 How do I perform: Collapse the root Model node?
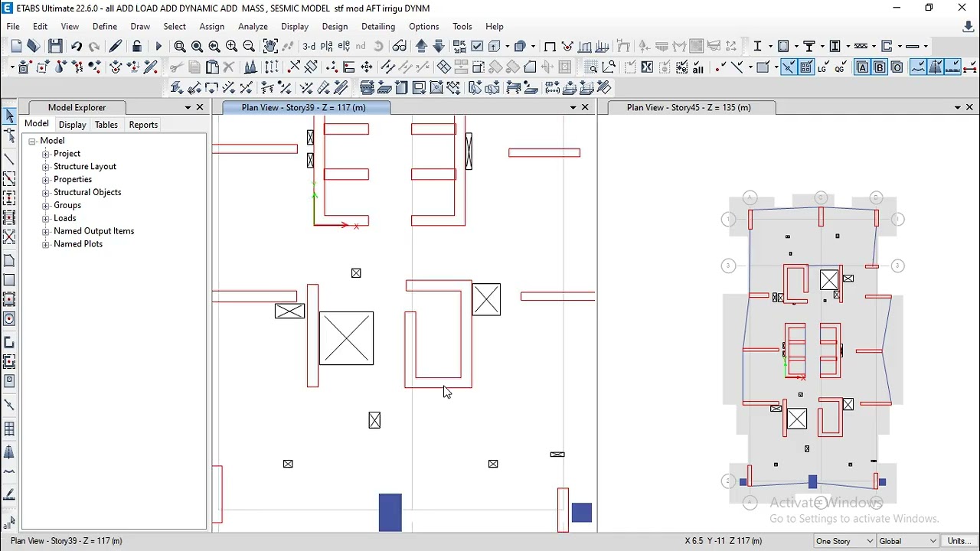[32, 141]
